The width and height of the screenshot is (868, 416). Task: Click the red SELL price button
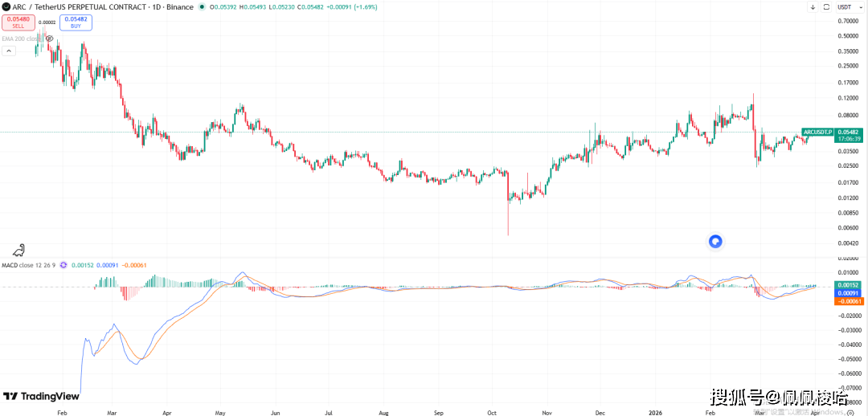17,22
